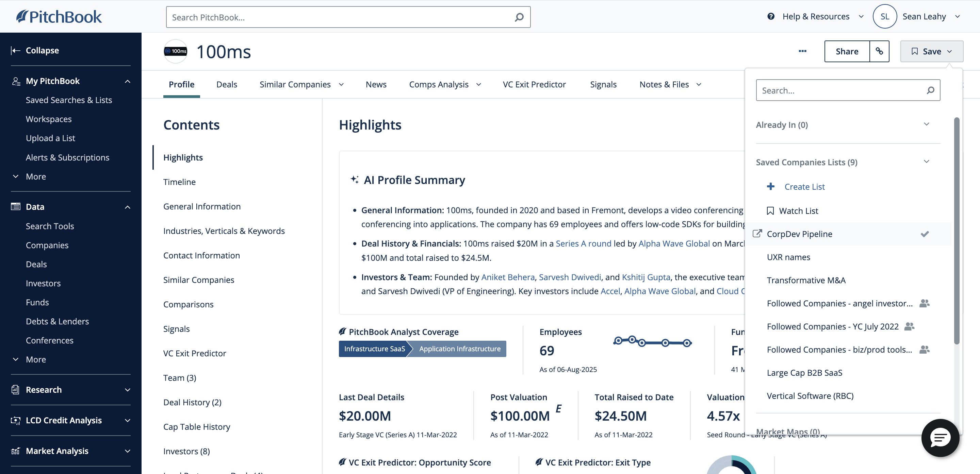Click shared icon on Followed Companies - YC July 2022
This screenshot has height=474, width=980.
tap(909, 326)
